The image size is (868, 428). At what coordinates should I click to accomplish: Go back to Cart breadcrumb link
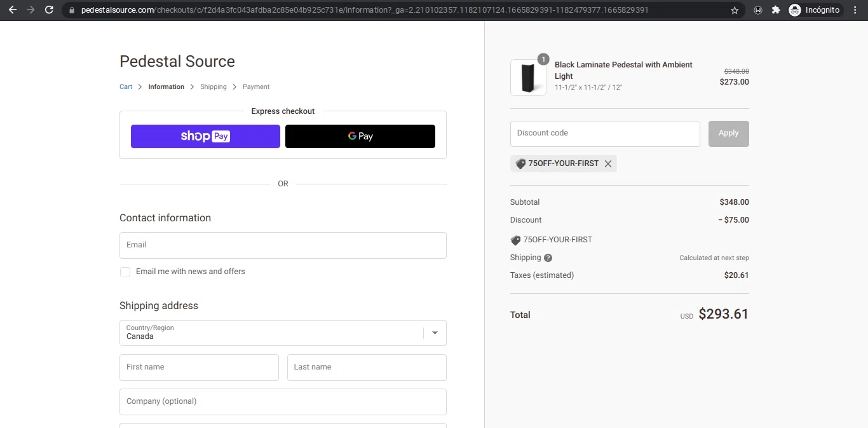[x=126, y=87]
